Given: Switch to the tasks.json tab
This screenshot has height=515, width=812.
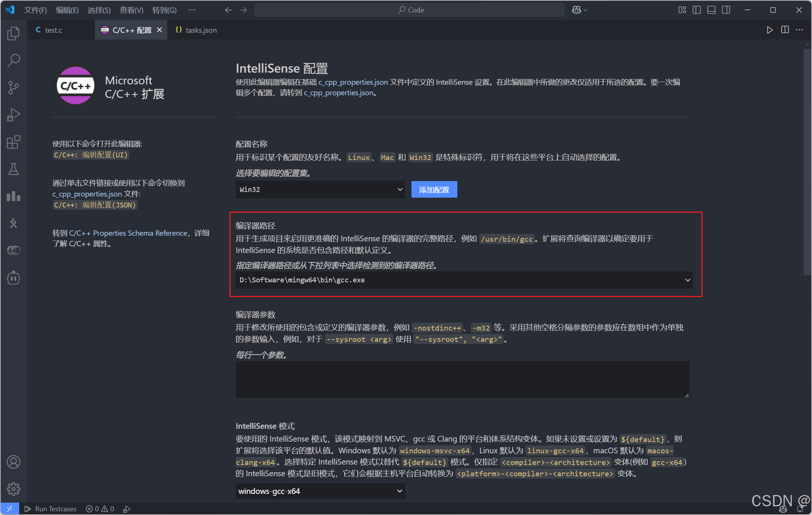Looking at the screenshot, I should (201, 30).
